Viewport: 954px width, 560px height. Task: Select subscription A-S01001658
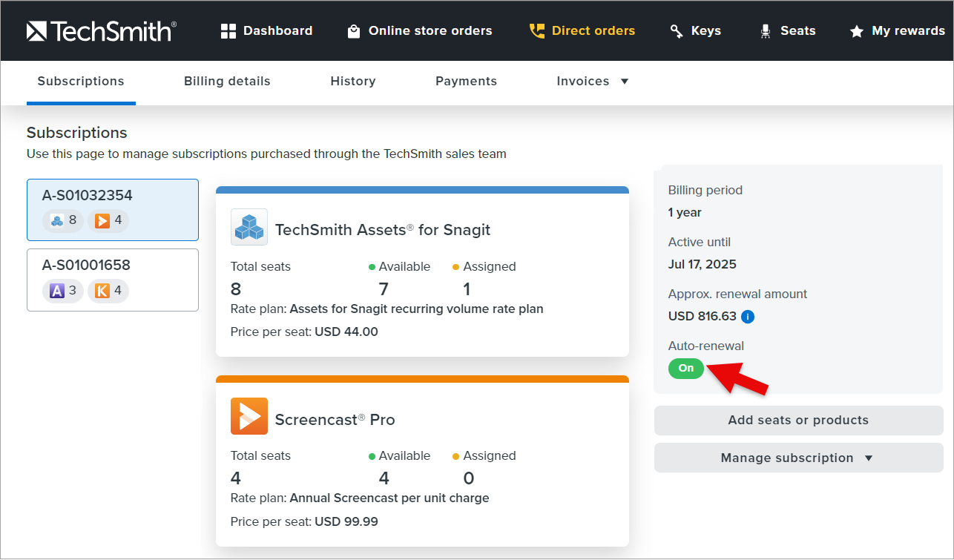click(x=113, y=280)
